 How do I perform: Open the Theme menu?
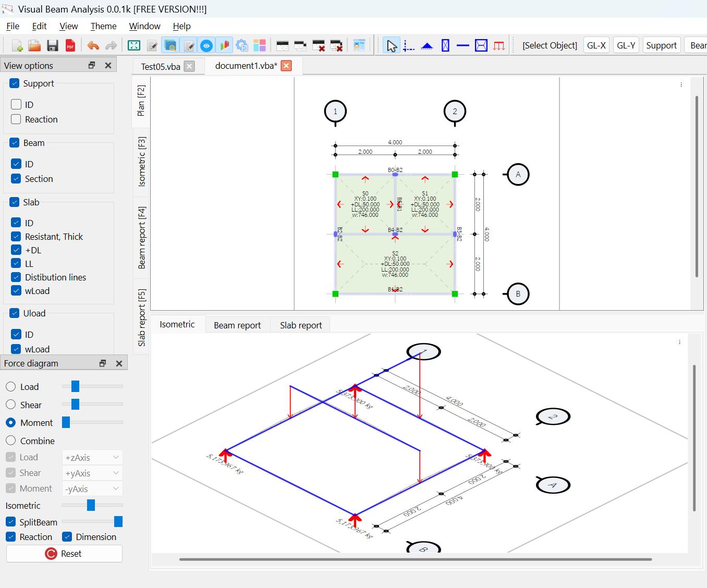pyautogui.click(x=103, y=26)
